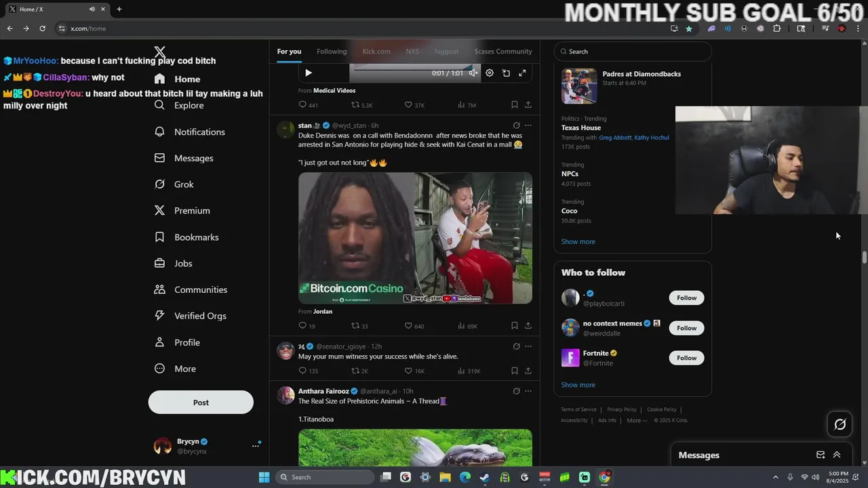Open more options on stan's post
868x488 pixels.
point(528,125)
